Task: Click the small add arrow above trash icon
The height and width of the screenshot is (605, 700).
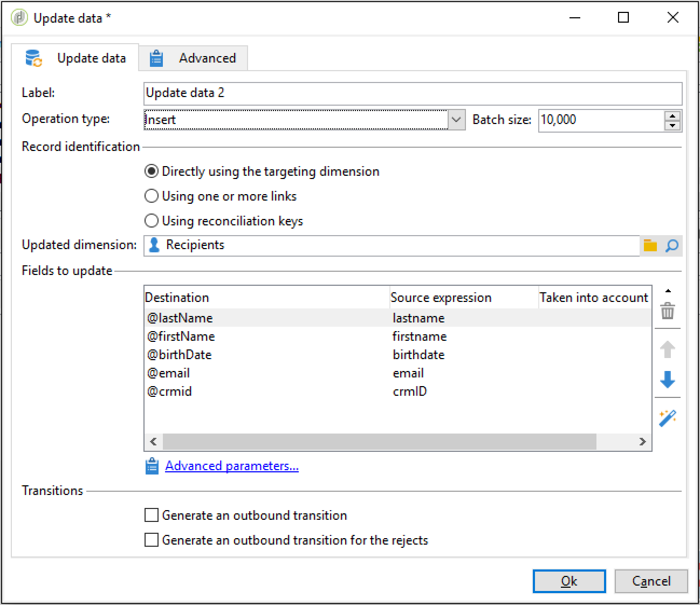Action: click(x=668, y=291)
